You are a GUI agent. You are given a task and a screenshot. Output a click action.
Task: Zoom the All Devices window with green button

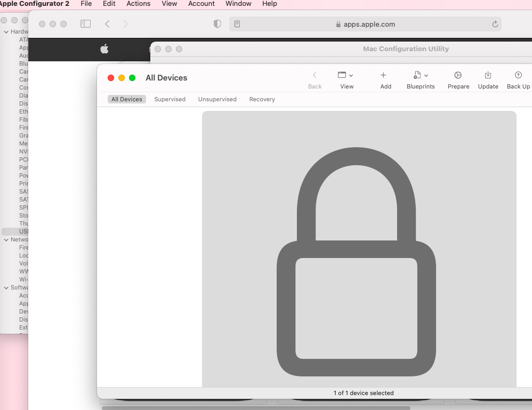(x=132, y=78)
